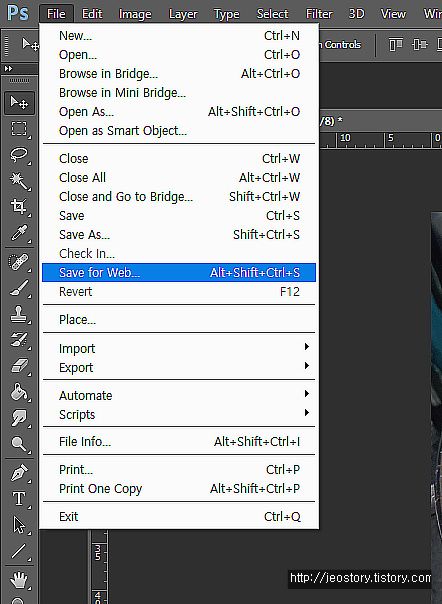442x604 pixels.
Task: Select the Magic Wand tool
Action: pyautogui.click(x=19, y=181)
